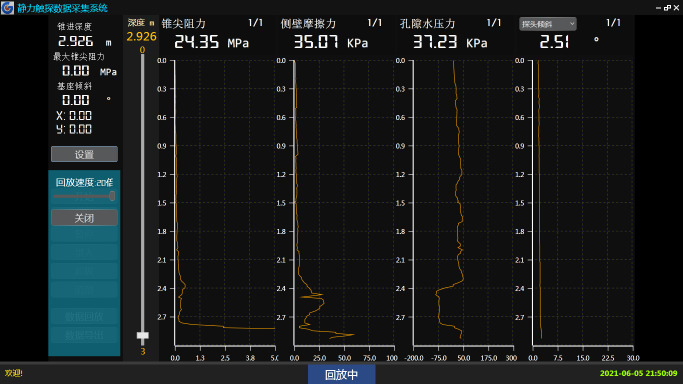The height and width of the screenshot is (384, 683).
Task: Click the yellow depth value 2.926
Action: (x=141, y=37)
